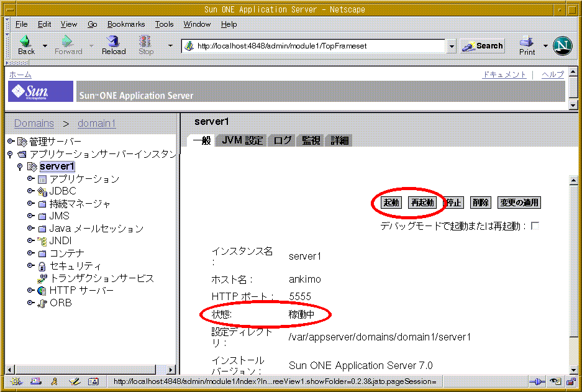The image size is (582, 392).
Task: Click the Search button
Action: coord(483,46)
